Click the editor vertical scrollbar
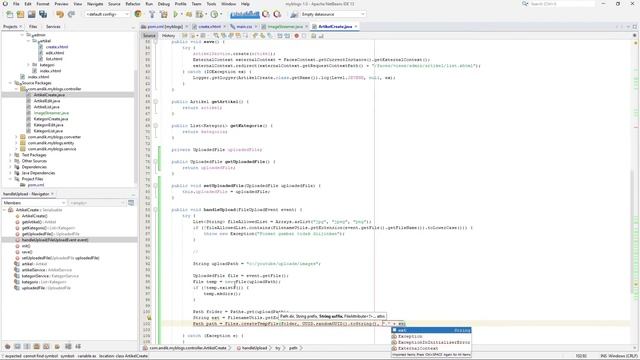 [632, 231]
